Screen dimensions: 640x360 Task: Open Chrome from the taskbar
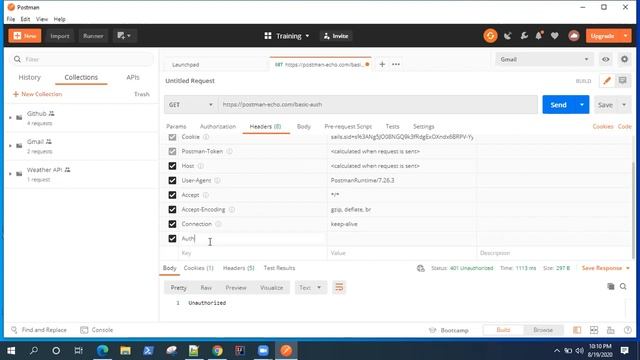pos(217,351)
